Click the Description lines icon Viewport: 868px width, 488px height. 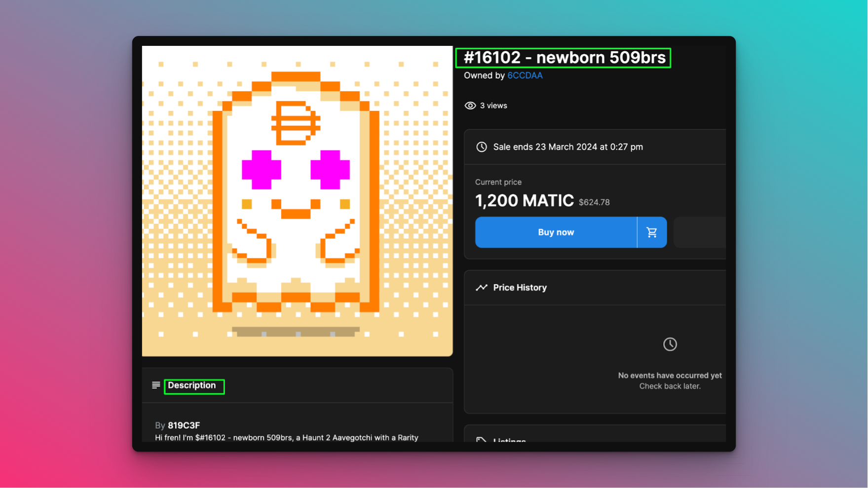pyautogui.click(x=156, y=385)
